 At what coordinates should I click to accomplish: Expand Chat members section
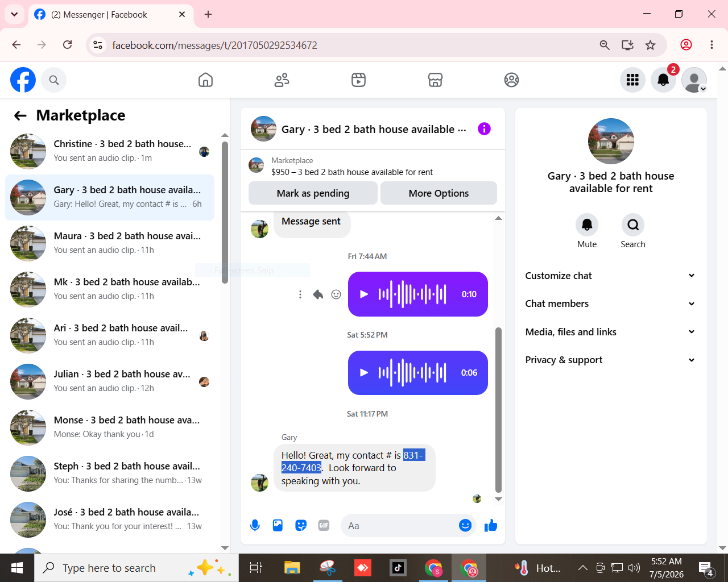pyautogui.click(x=610, y=304)
